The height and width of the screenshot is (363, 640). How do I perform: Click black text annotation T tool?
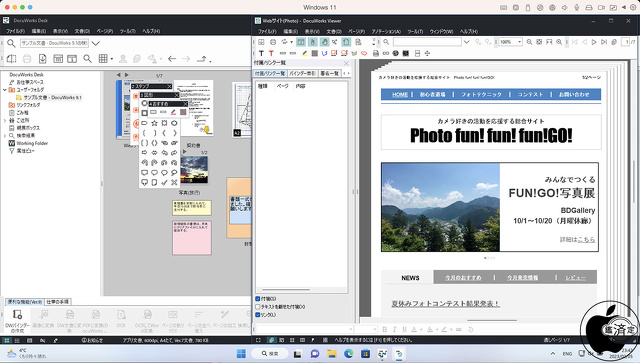(x=261, y=53)
